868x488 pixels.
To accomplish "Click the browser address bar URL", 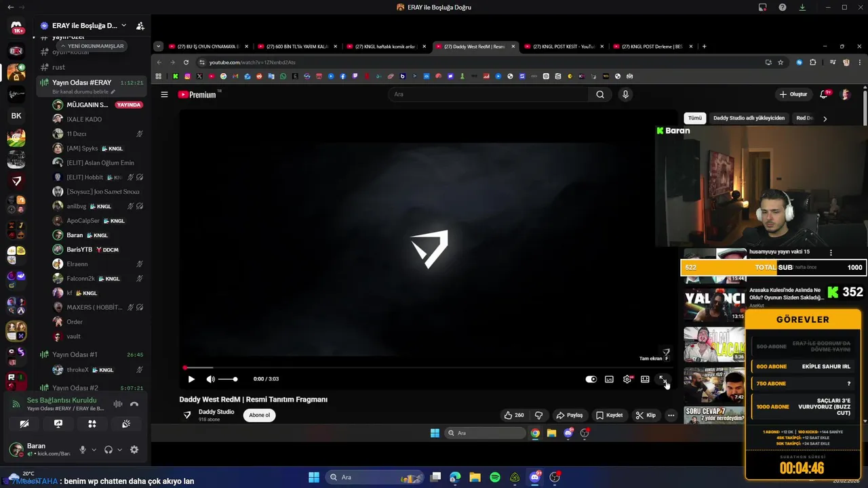I will tap(252, 62).
